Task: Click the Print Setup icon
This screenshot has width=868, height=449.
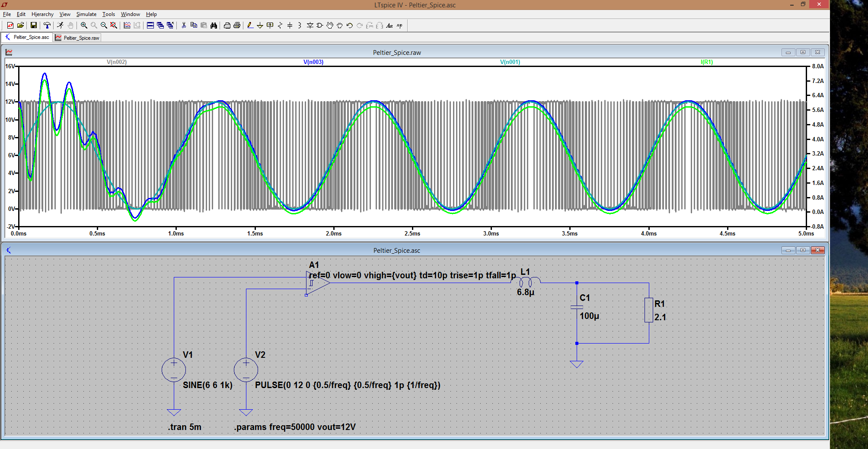Action: tap(227, 25)
